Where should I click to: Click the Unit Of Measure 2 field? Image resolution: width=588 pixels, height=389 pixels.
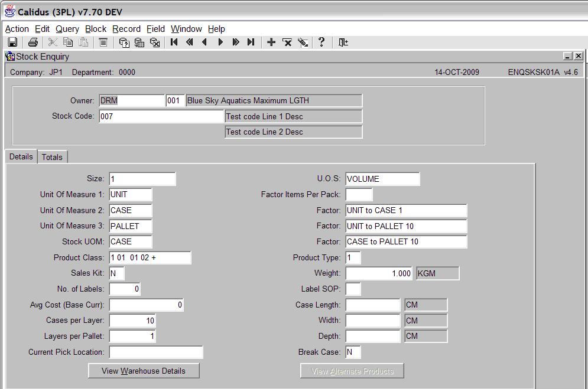tap(131, 210)
